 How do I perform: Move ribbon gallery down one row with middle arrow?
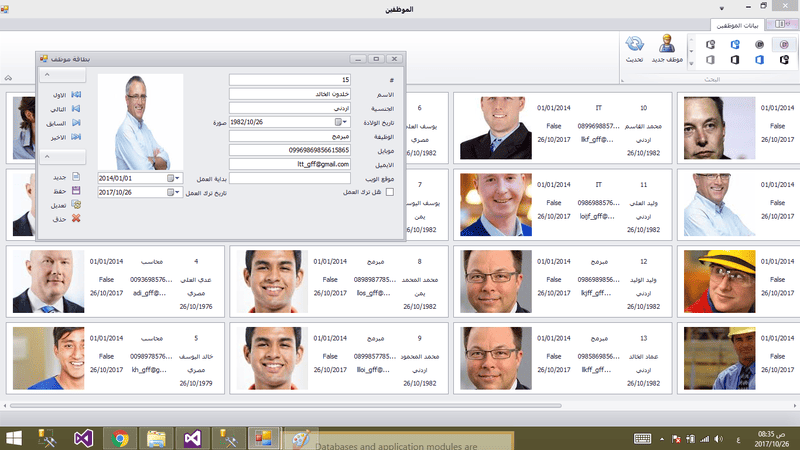pos(691,51)
